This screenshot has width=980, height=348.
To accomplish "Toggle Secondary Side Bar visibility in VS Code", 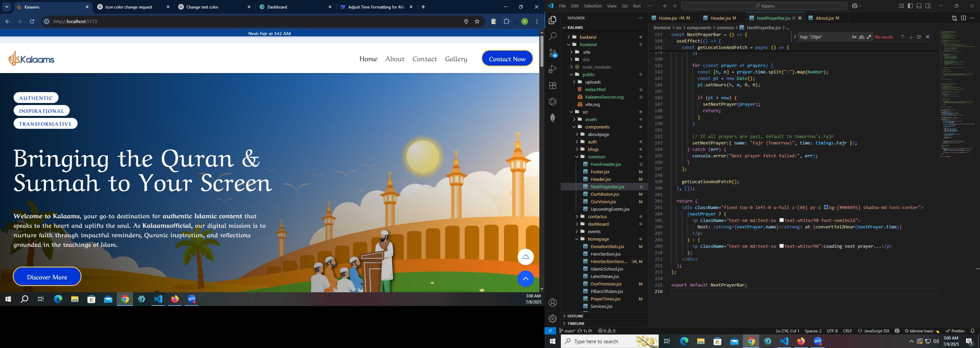I will tap(928, 6).
